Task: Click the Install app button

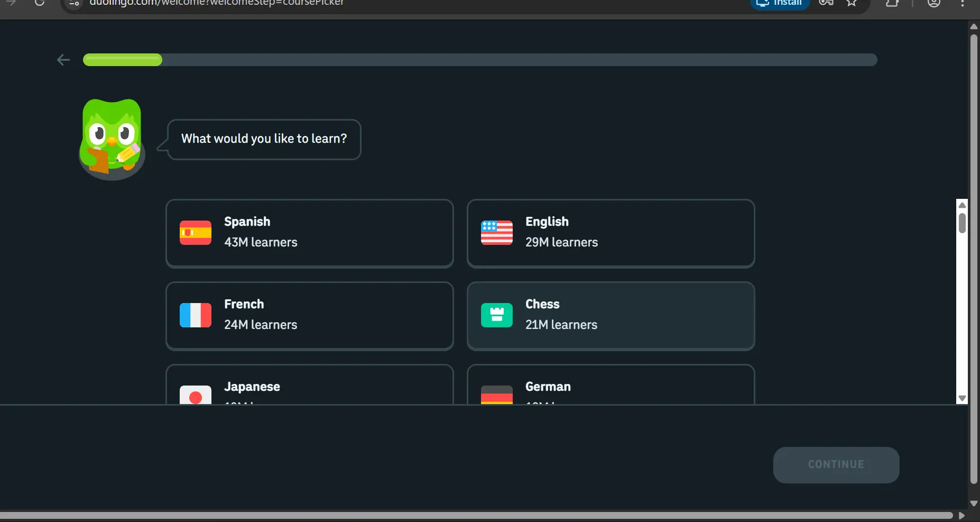Action: pyautogui.click(x=780, y=4)
